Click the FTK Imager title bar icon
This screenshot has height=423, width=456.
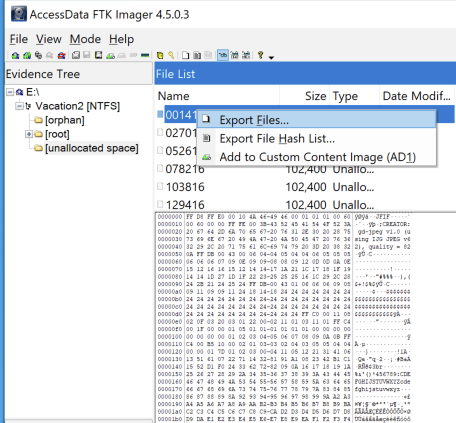point(19,14)
